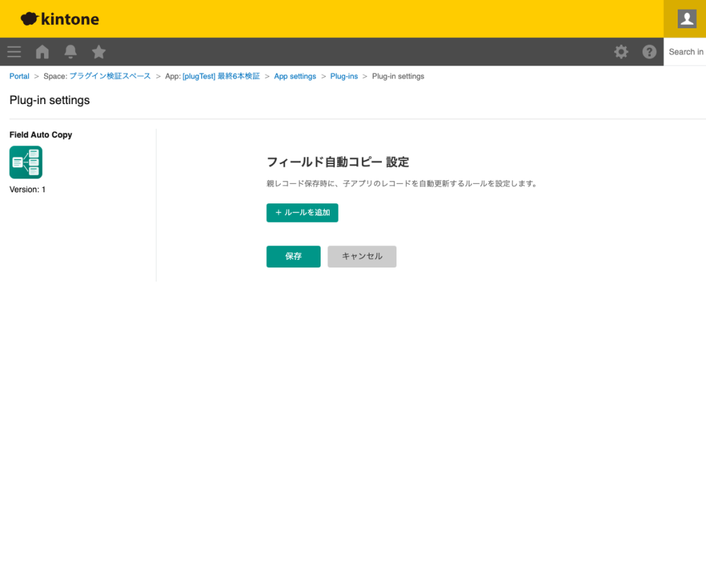Screen dimensions: 706x588
Task: Open the App settings breadcrumb link
Action: [295, 76]
